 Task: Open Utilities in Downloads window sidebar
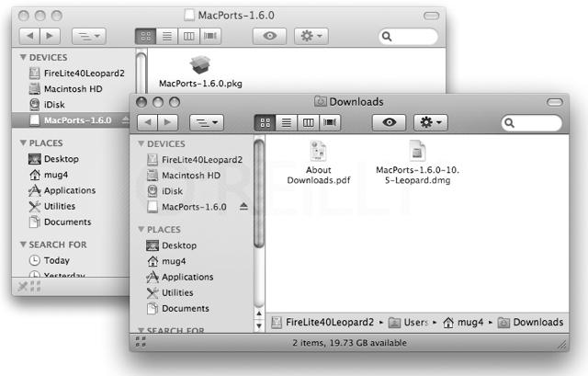pos(170,293)
